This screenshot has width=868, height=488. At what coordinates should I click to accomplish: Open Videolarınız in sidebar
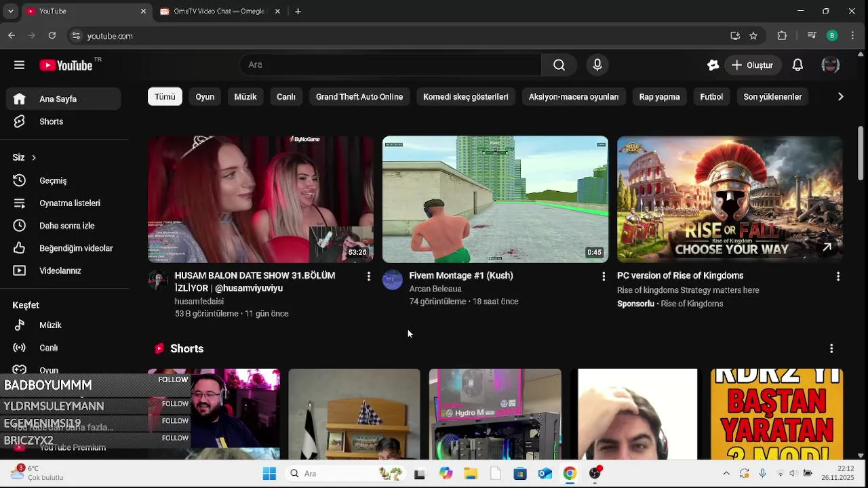[x=64, y=270]
